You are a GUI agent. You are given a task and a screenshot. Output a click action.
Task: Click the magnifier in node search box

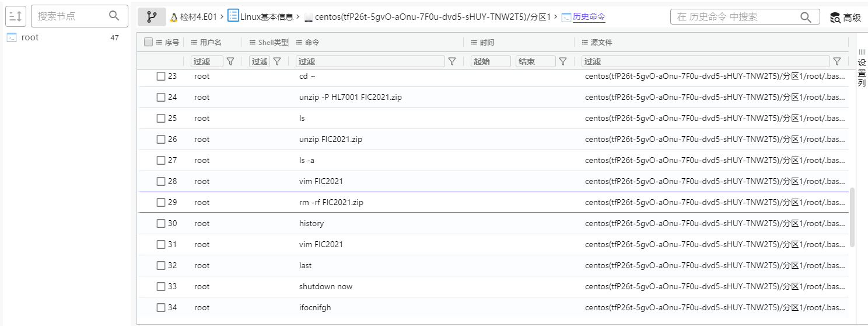114,16
